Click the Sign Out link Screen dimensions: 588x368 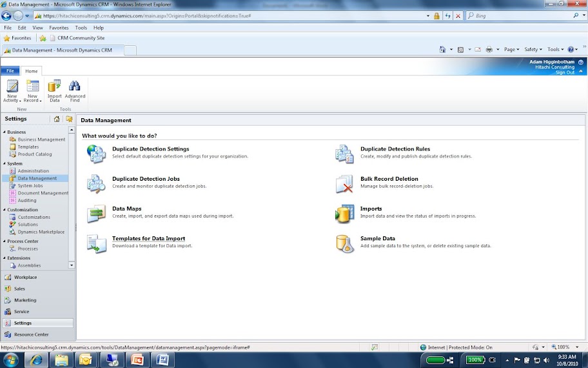(x=565, y=72)
